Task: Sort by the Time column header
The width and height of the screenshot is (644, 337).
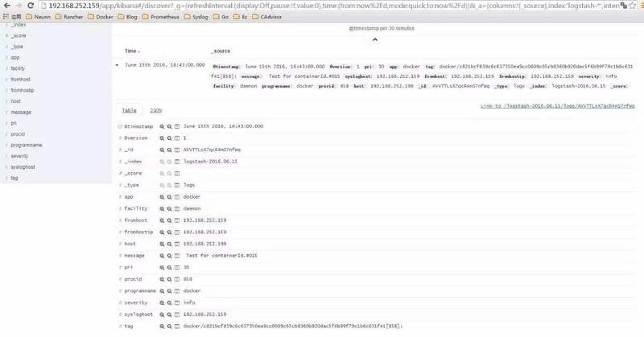Action: pyautogui.click(x=132, y=51)
